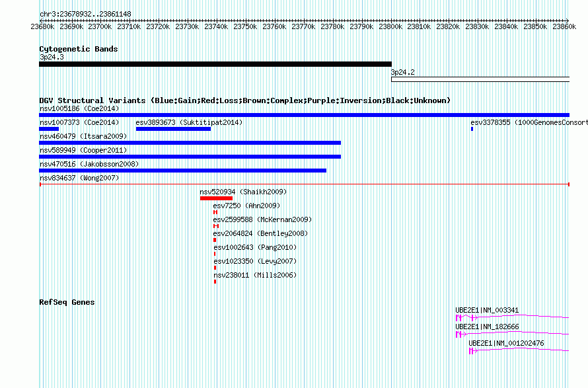Select the esv2064824 red loss marker
Viewport: 588px width, 388px height.
215,240
